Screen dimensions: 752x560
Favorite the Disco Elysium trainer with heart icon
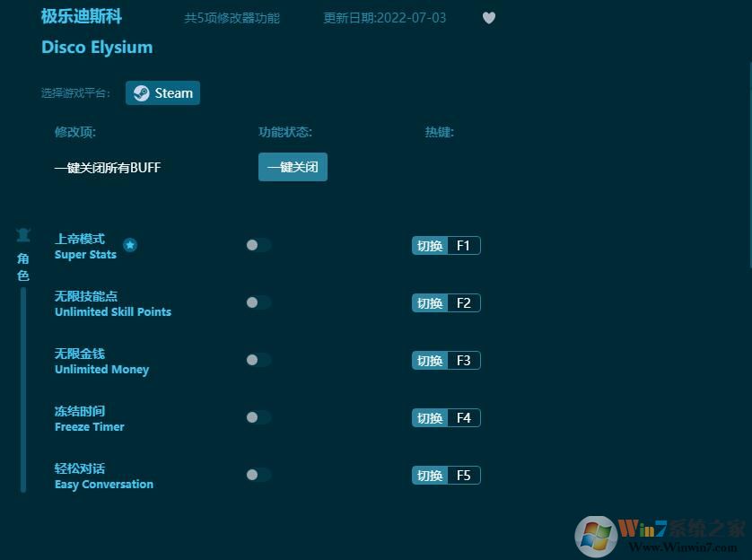[x=489, y=18]
